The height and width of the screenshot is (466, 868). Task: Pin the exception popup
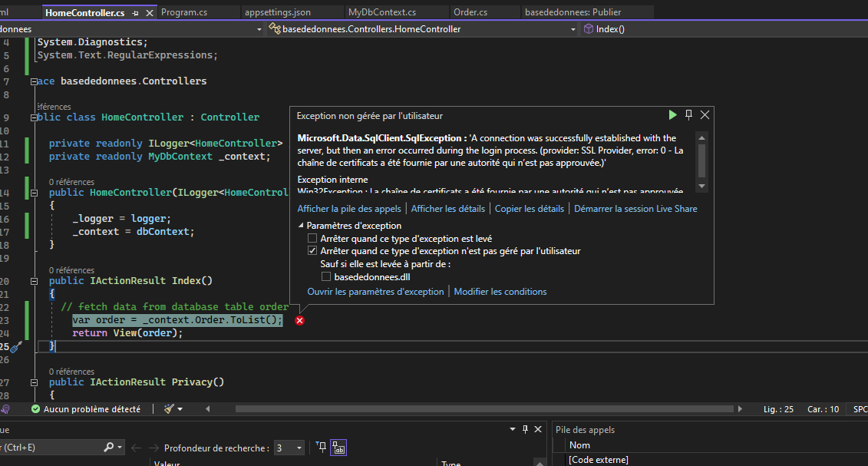[688, 114]
